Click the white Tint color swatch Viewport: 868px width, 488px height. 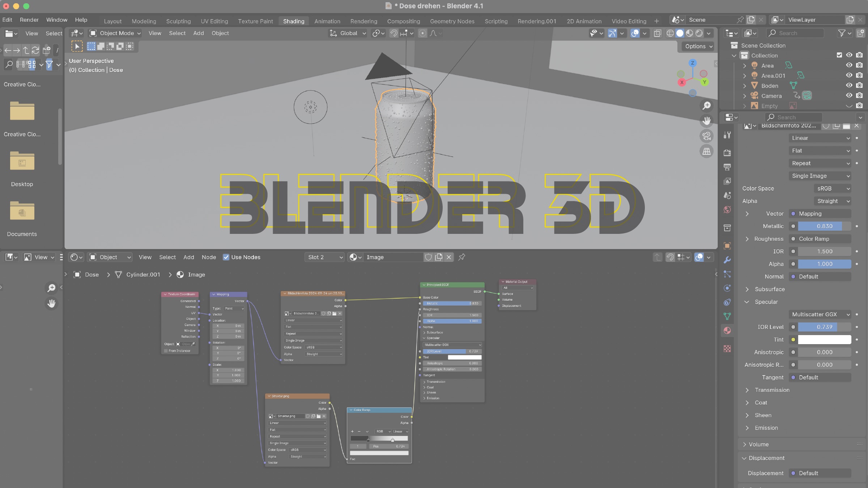824,339
